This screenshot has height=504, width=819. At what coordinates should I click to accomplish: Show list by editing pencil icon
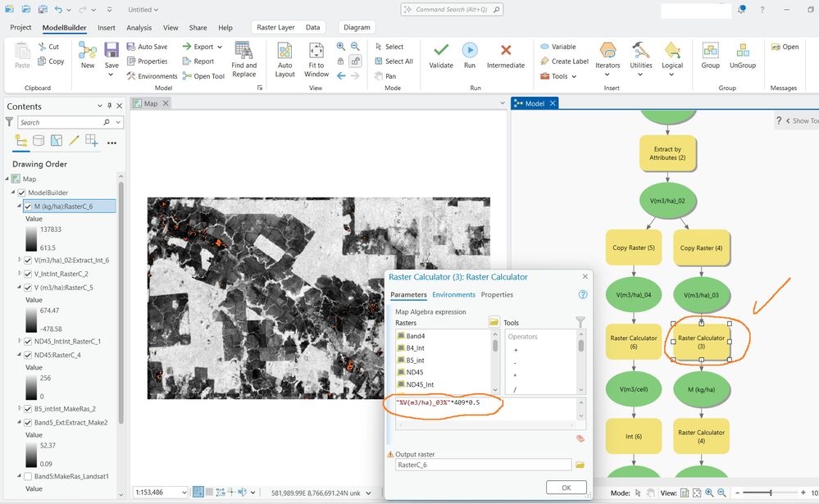[74, 140]
